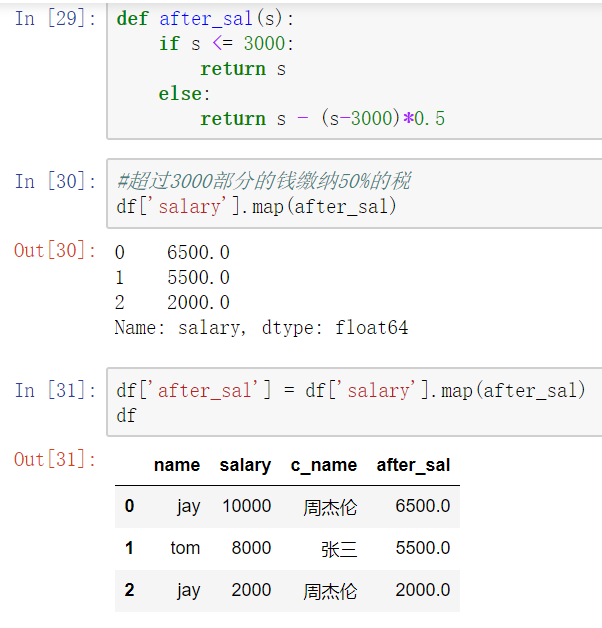Click the 'tom' name cell
The width and height of the screenshot is (602, 628).
(x=185, y=548)
